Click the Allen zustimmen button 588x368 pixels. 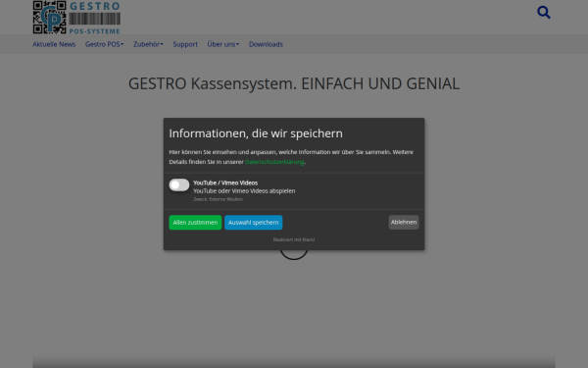(x=195, y=223)
